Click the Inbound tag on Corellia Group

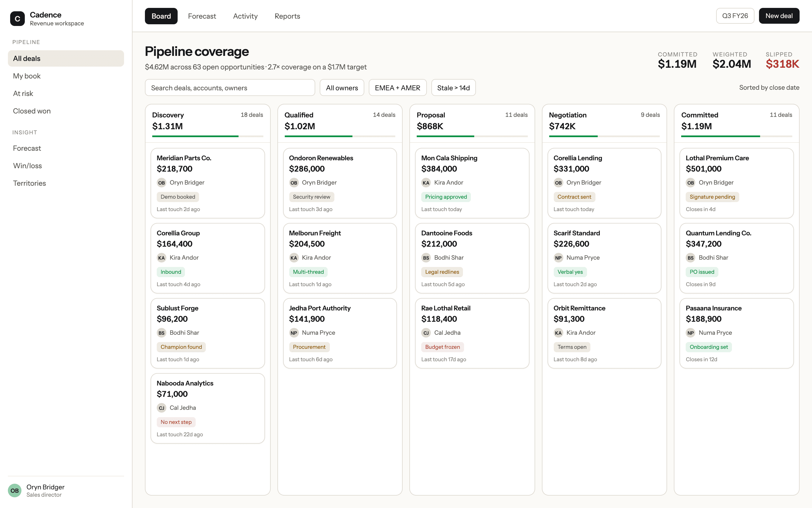coord(171,272)
